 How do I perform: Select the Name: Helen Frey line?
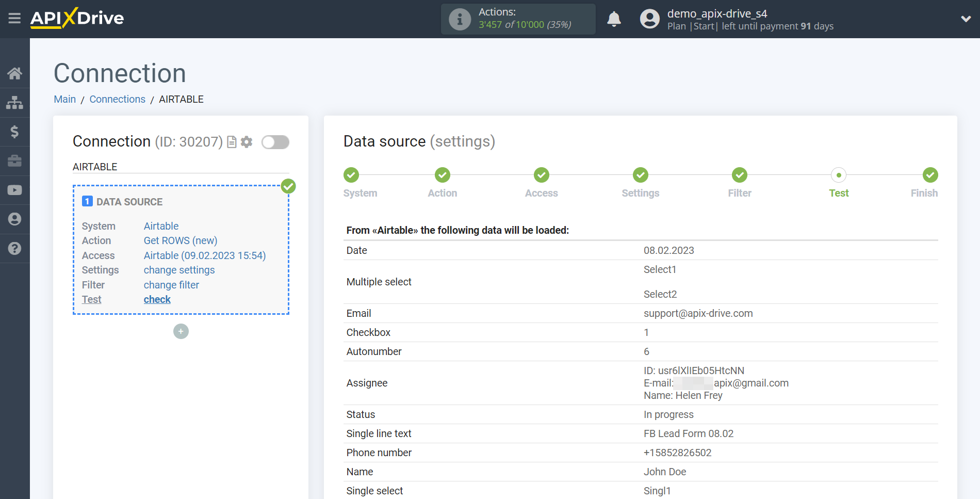point(683,395)
